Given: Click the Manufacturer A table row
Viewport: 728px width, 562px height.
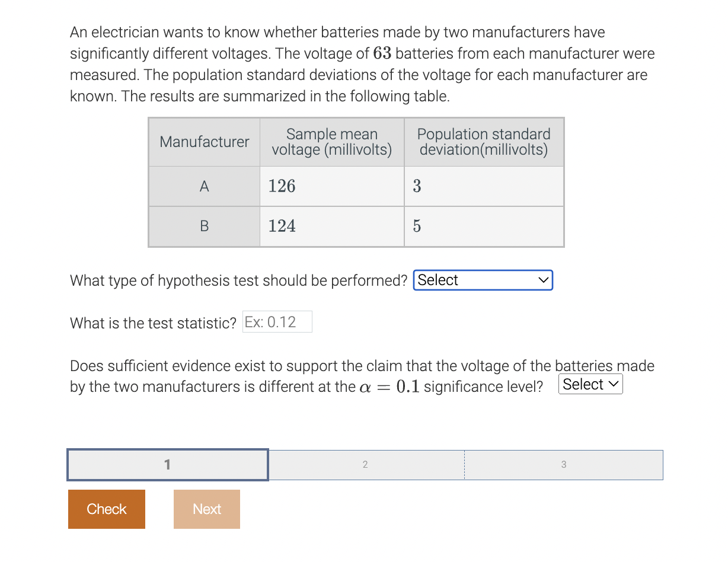Looking at the screenshot, I should pos(204,186).
